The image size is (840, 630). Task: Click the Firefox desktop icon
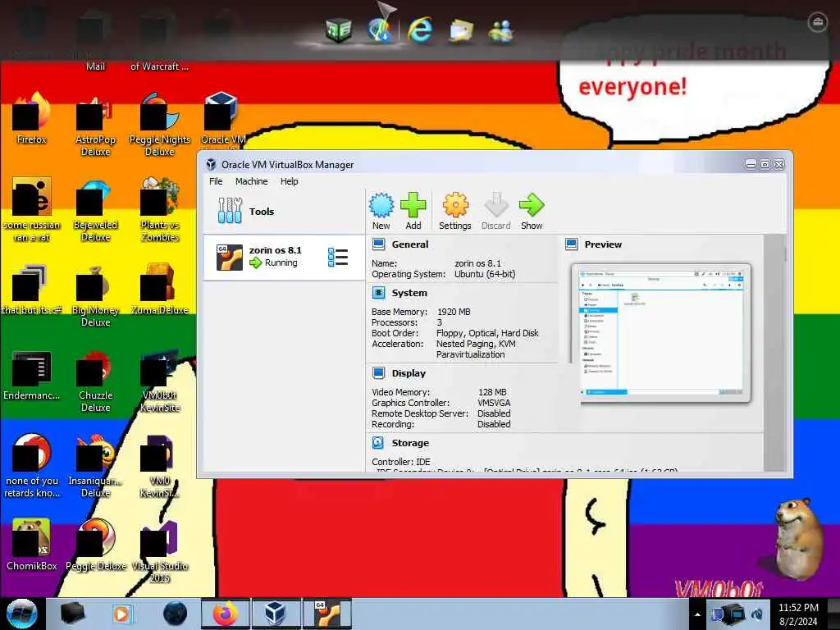32,120
